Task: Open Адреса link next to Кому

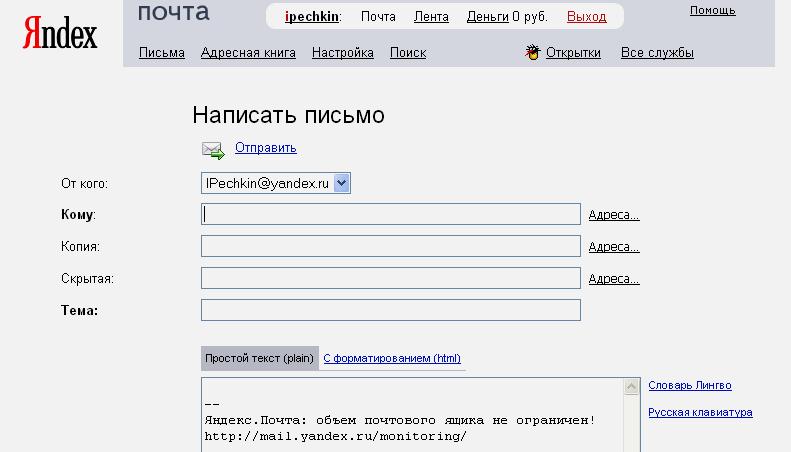Action: [x=613, y=214]
